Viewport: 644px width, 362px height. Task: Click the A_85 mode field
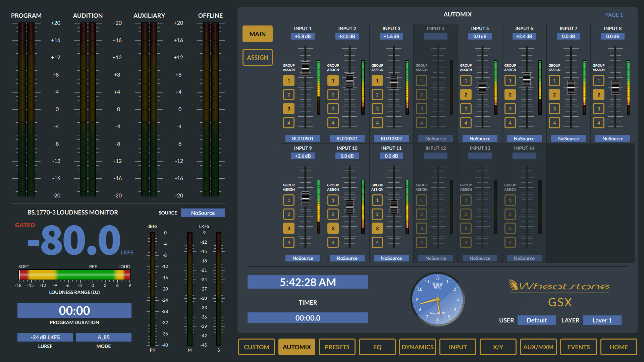click(x=104, y=337)
